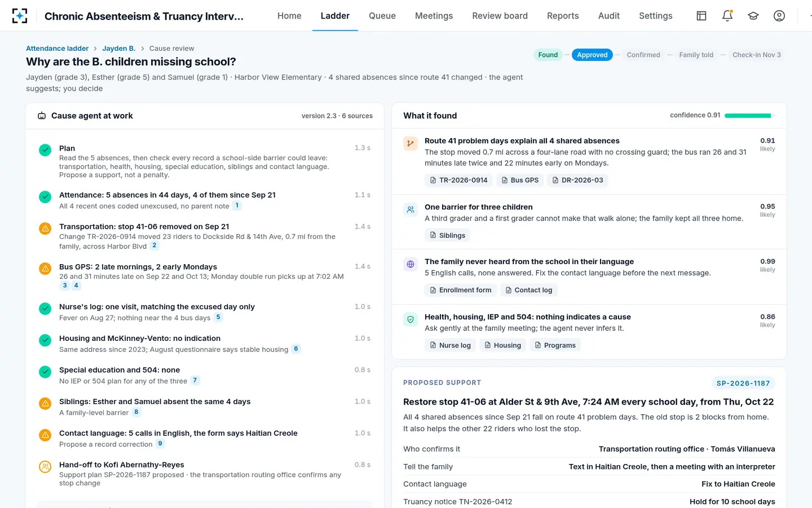This screenshot has height=508, width=812.
Task: Click the SP-2026-1187 support plan badge
Action: pos(743,383)
